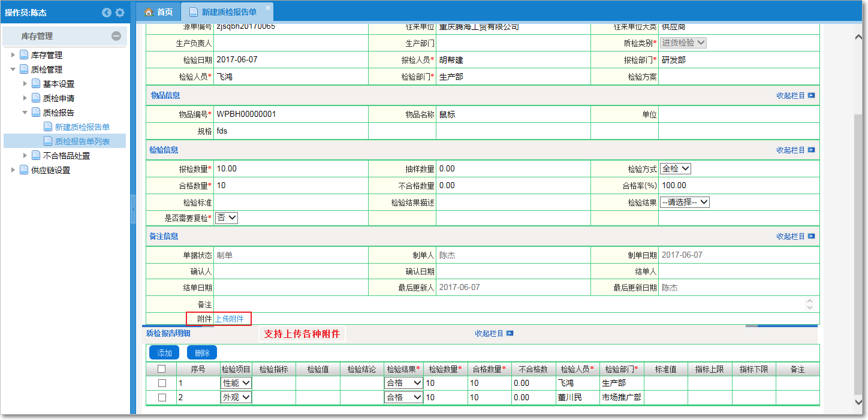868x420 pixels.
Task: Collapse 库存管理 panel with minus icon
Action: point(116,36)
